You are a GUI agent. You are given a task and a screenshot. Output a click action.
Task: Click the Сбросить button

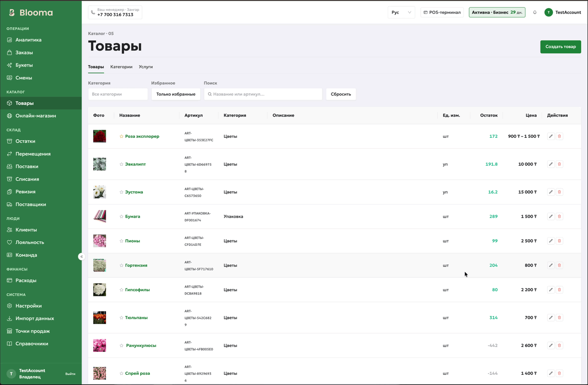341,94
